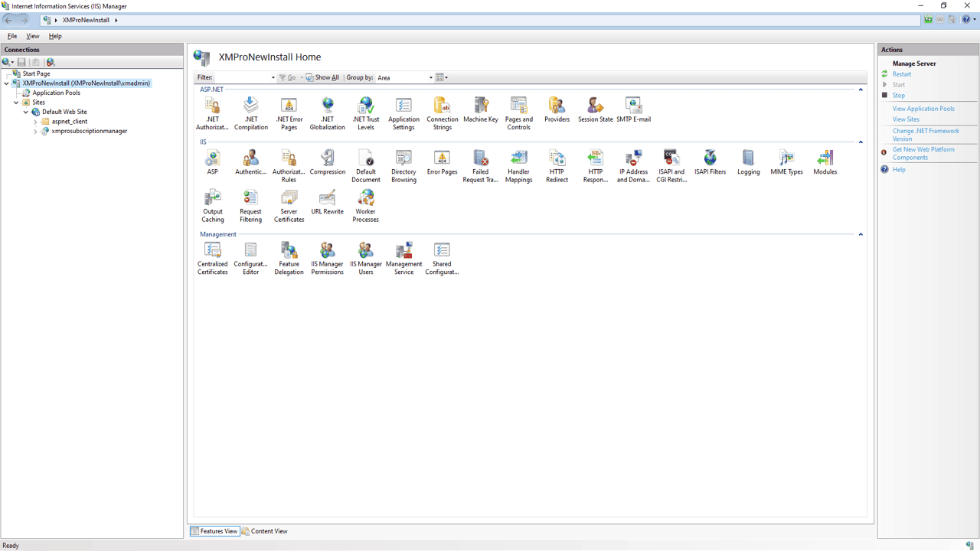Open the Modules feature

[x=825, y=162]
